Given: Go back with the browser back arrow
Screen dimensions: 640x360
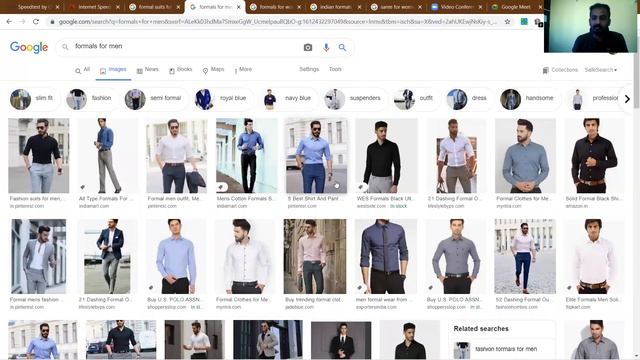Looking at the screenshot, I should pos(9,21).
